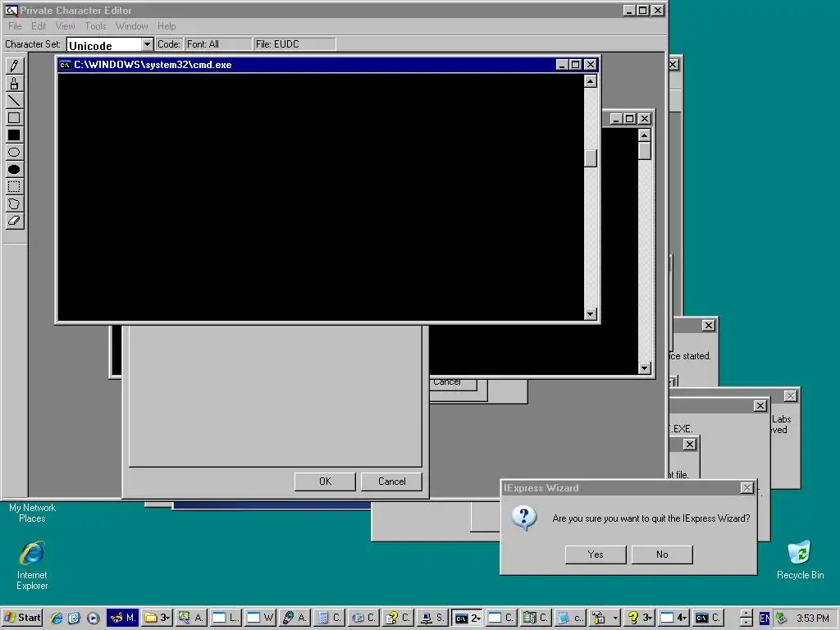Select the Freeform Selection tool
The width and height of the screenshot is (840, 630).
pos(14,203)
